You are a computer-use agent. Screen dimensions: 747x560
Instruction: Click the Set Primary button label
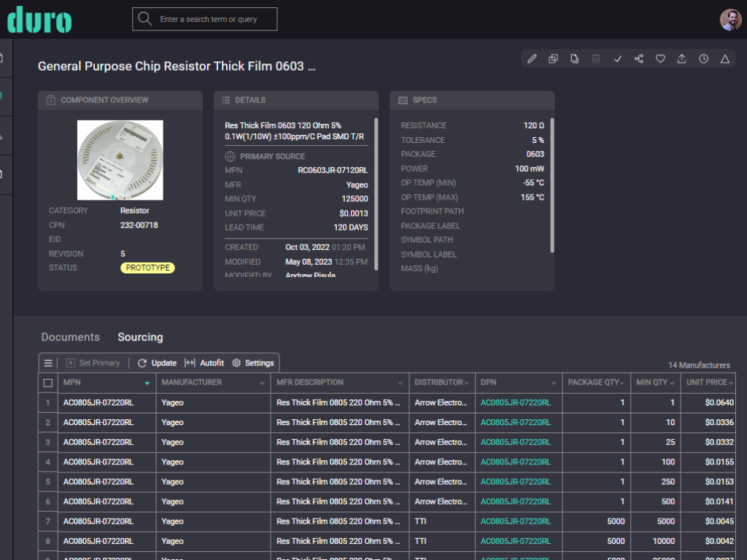click(x=99, y=363)
